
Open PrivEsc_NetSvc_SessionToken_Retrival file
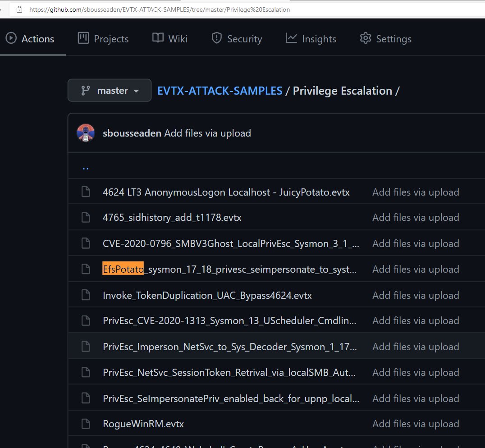(229, 372)
